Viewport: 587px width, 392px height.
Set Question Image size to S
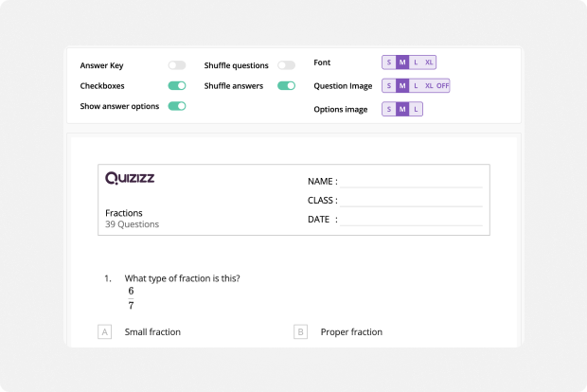coord(389,86)
